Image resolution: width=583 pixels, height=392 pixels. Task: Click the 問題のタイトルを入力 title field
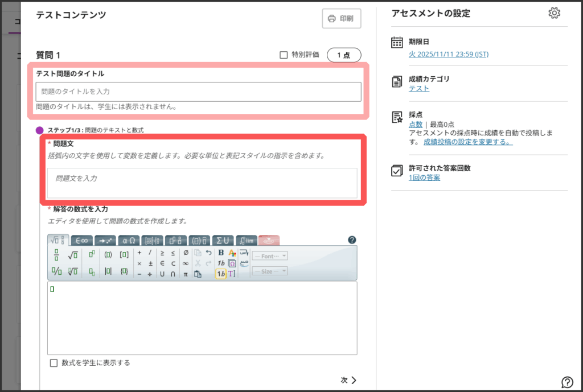(x=198, y=91)
